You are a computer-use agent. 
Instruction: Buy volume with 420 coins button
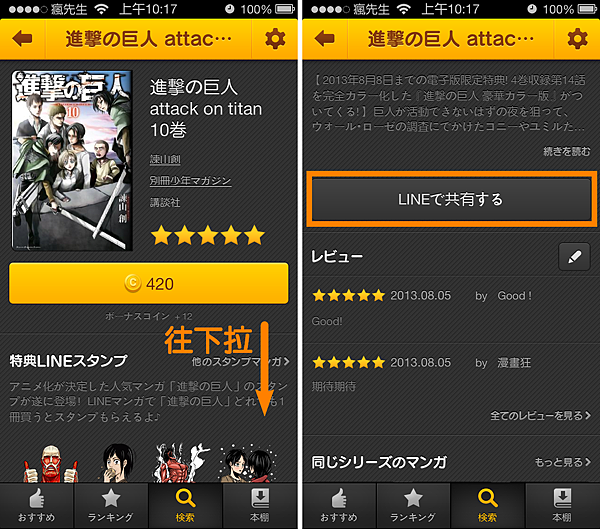coord(149,284)
